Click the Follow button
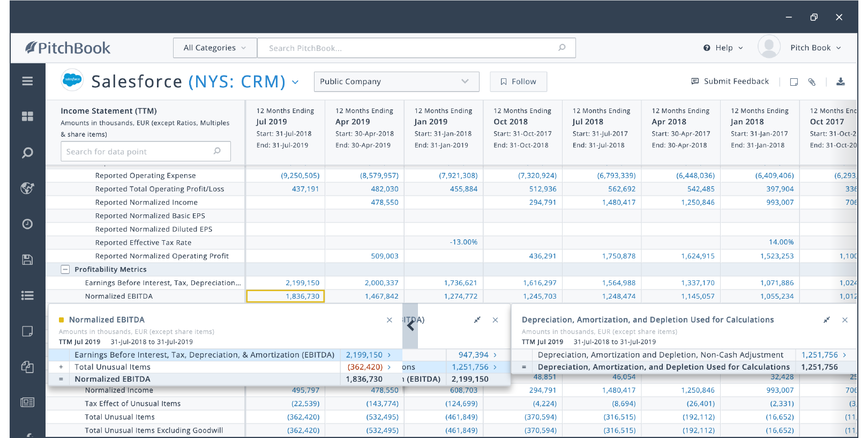The height and width of the screenshot is (438, 868). pyautogui.click(x=518, y=81)
